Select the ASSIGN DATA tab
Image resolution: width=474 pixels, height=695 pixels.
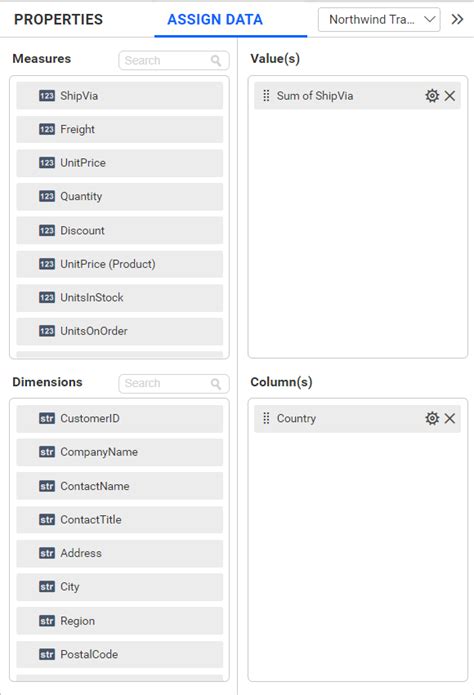(x=215, y=20)
